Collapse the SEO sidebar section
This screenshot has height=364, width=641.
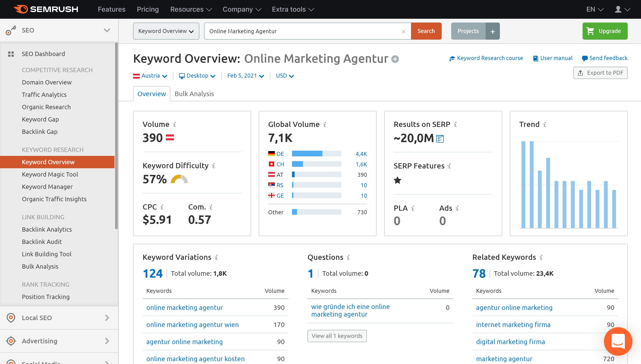(107, 30)
